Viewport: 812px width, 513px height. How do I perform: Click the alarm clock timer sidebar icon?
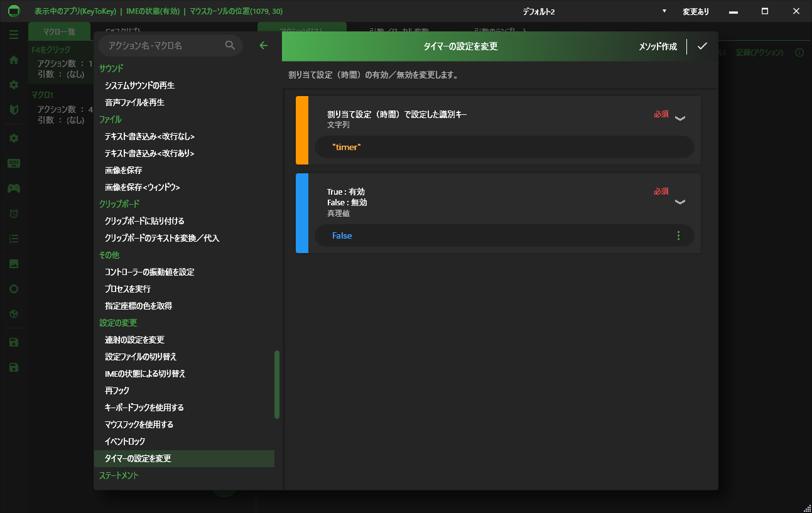[x=14, y=213]
